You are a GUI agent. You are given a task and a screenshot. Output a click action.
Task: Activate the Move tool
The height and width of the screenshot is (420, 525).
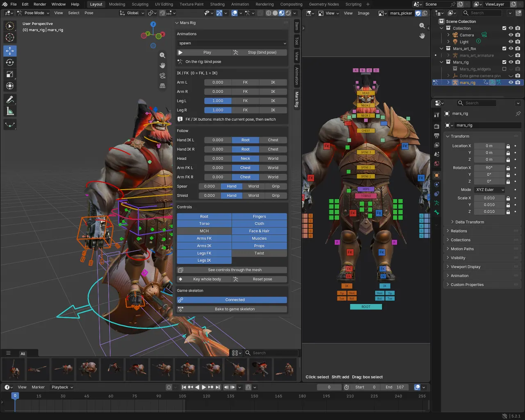coord(10,51)
